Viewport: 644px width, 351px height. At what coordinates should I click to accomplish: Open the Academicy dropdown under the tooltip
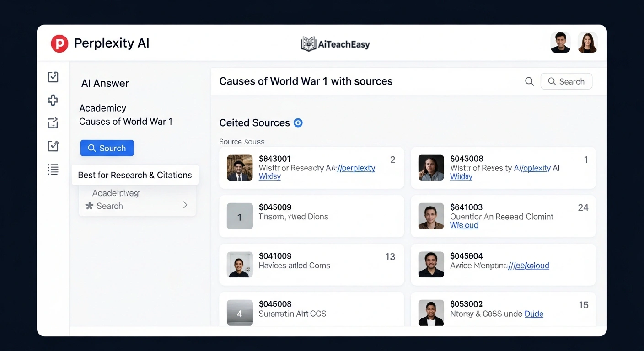116,193
